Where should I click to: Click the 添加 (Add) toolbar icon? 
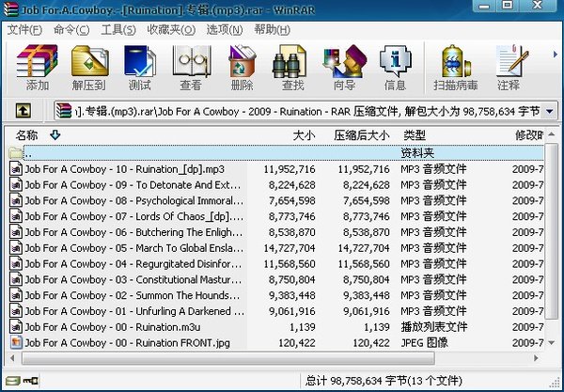(x=37, y=68)
